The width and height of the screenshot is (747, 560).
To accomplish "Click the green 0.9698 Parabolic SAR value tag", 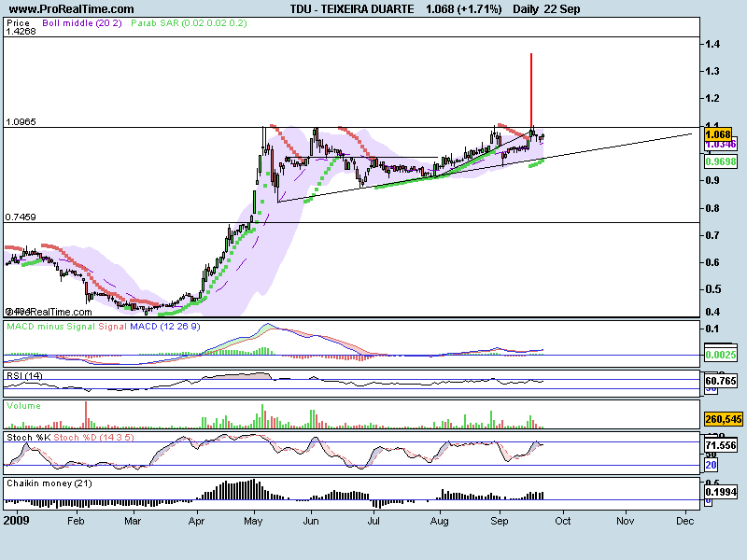I will pyautogui.click(x=721, y=161).
